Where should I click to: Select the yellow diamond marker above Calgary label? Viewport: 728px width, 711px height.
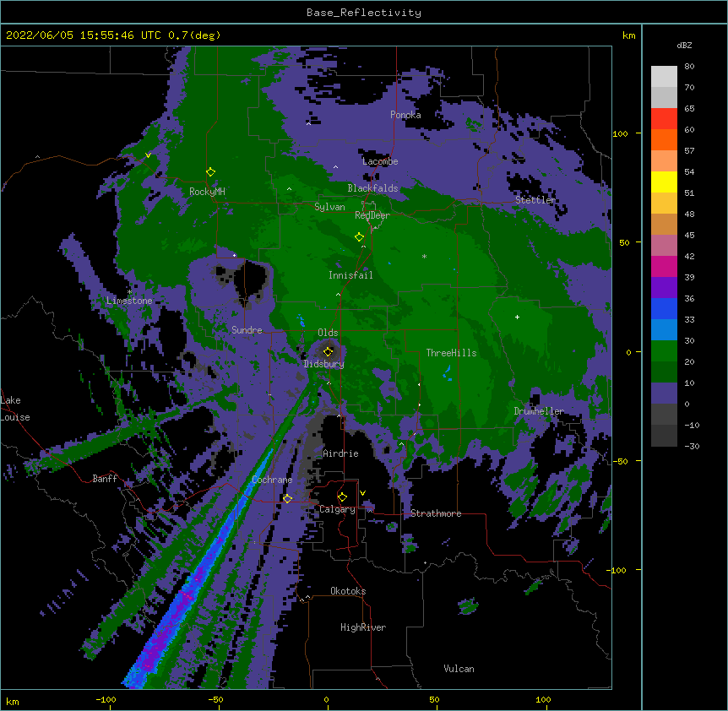point(342,497)
